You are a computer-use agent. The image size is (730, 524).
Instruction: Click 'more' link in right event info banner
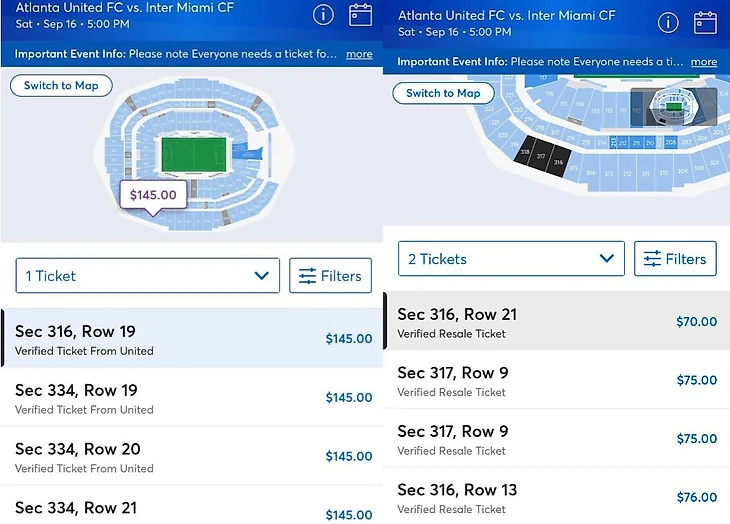[x=704, y=62]
